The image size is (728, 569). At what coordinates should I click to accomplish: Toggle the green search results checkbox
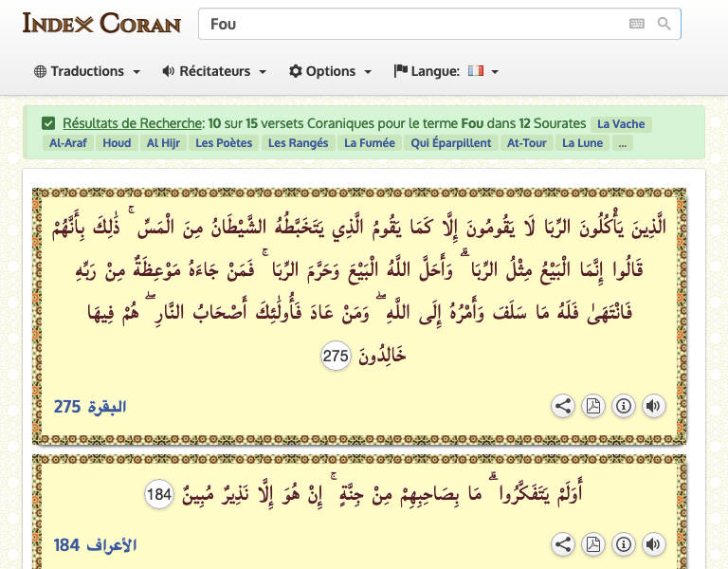tap(48, 123)
